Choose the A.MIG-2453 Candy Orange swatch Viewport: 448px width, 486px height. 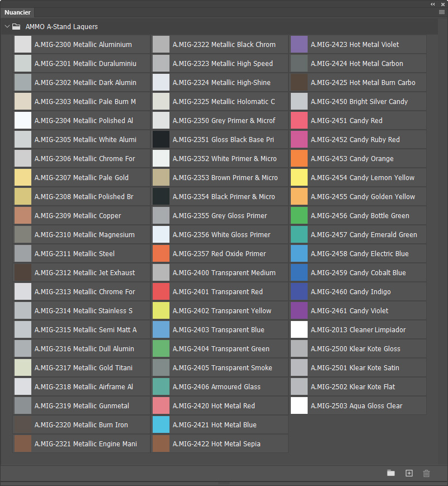(299, 158)
